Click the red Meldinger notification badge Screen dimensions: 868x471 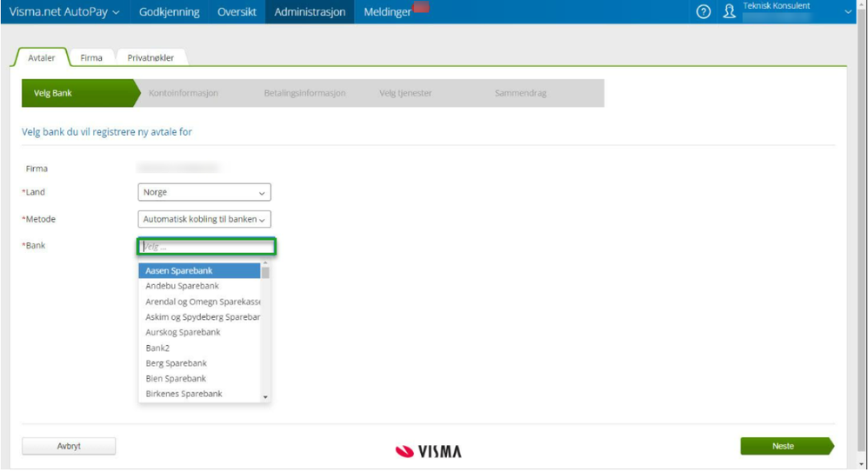[x=421, y=7]
